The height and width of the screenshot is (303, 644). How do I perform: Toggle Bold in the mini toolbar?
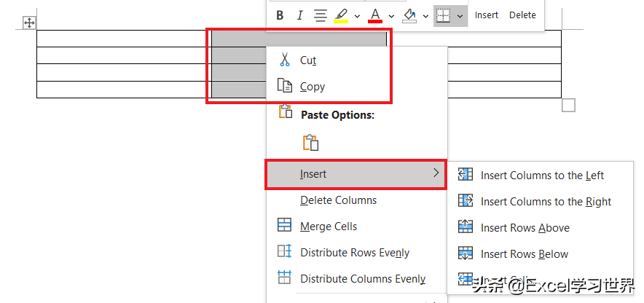tap(280, 15)
